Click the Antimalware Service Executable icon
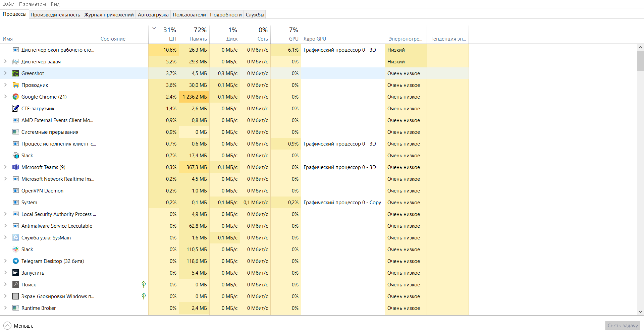This screenshot has width=644, height=335. tap(15, 226)
